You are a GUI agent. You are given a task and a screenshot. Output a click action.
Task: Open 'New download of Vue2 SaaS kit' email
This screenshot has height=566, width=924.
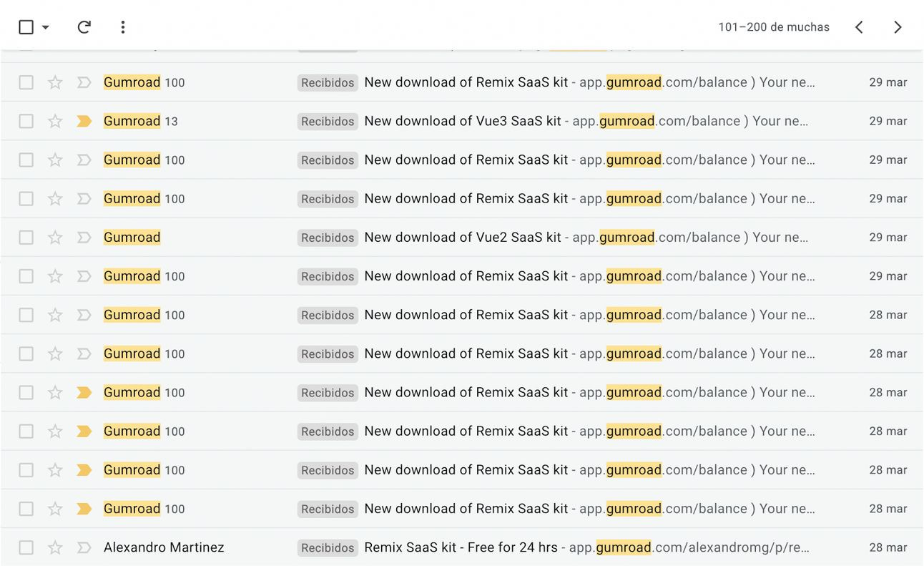pos(463,237)
